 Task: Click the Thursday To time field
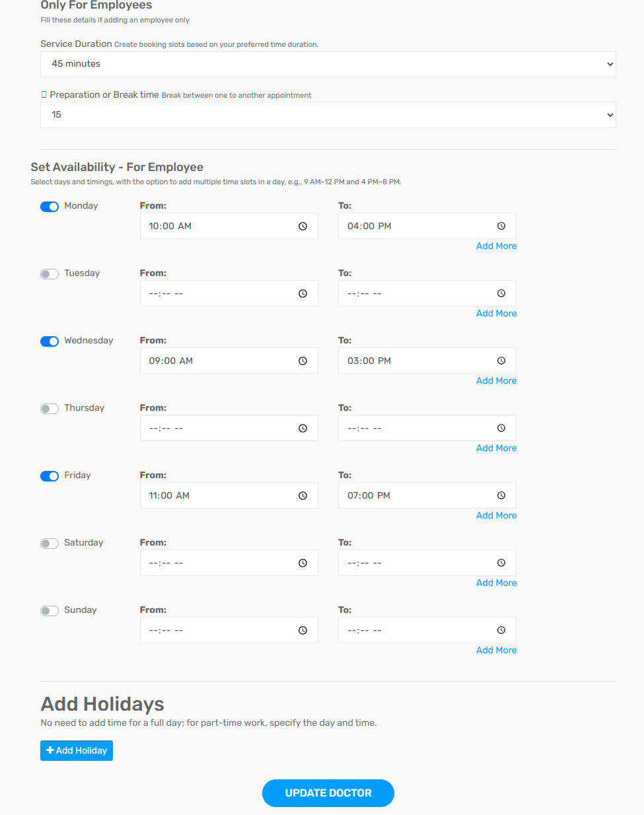pyautogui.click(x=416, y=429)
